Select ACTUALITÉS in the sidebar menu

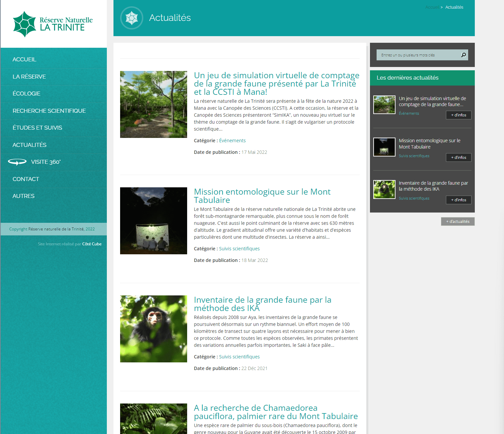[x=30, y=145]
